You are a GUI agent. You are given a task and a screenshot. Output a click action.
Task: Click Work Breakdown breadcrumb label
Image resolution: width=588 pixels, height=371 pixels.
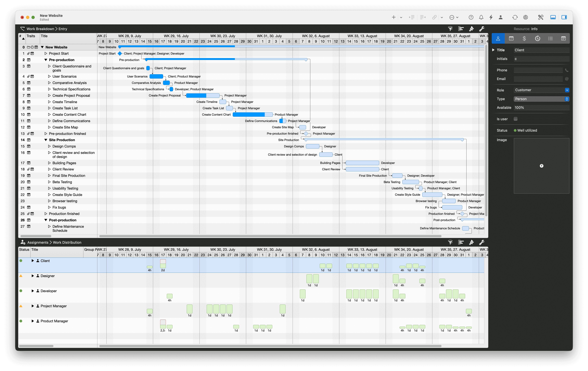pos(40,29)
